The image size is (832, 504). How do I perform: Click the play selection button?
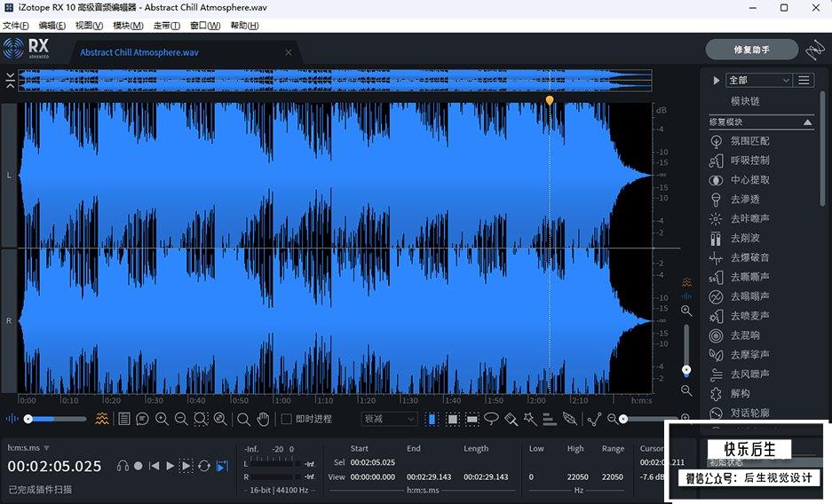pyautogui.click(x=186, y=466)
